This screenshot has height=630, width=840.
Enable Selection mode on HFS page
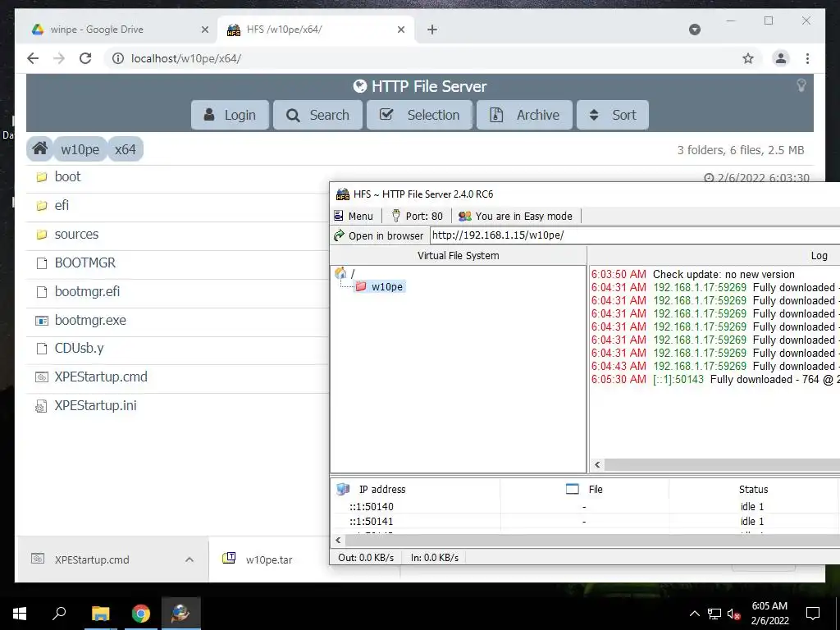[419, 115]
